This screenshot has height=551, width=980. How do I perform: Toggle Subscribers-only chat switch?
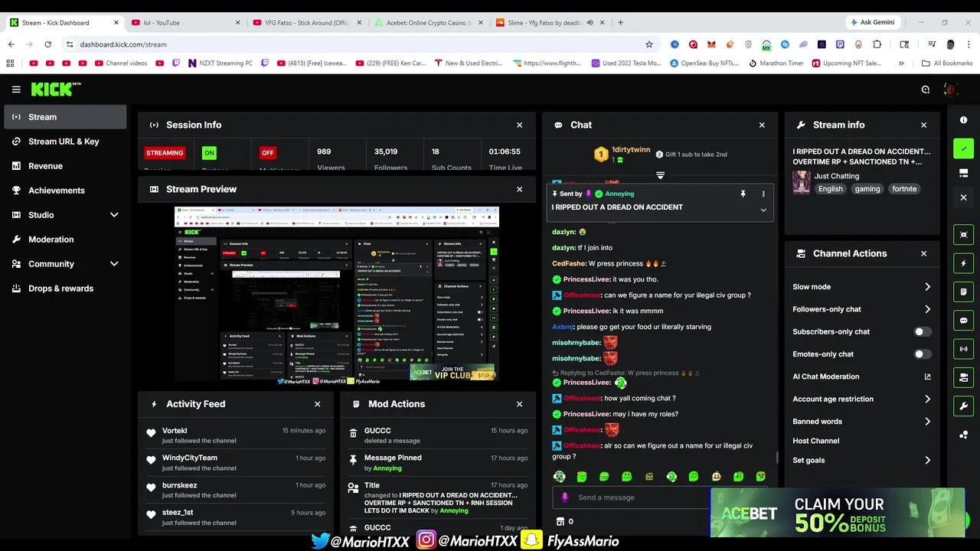(923, 331)
